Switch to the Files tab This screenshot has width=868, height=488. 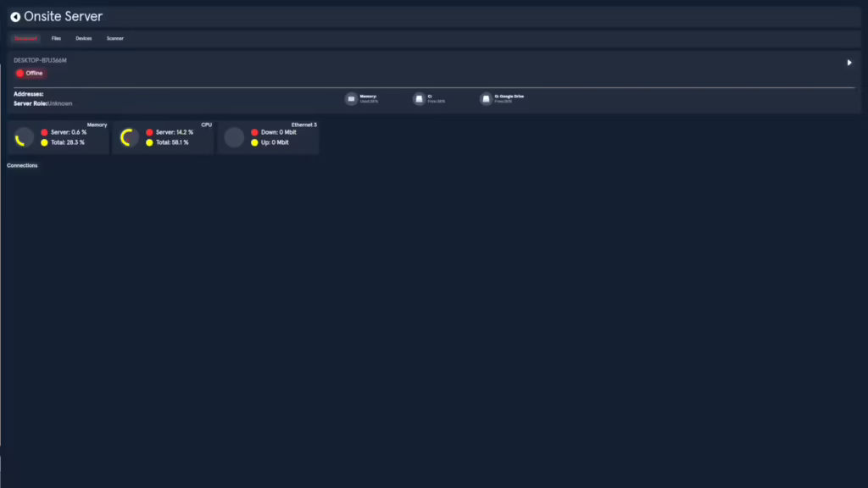56,38
